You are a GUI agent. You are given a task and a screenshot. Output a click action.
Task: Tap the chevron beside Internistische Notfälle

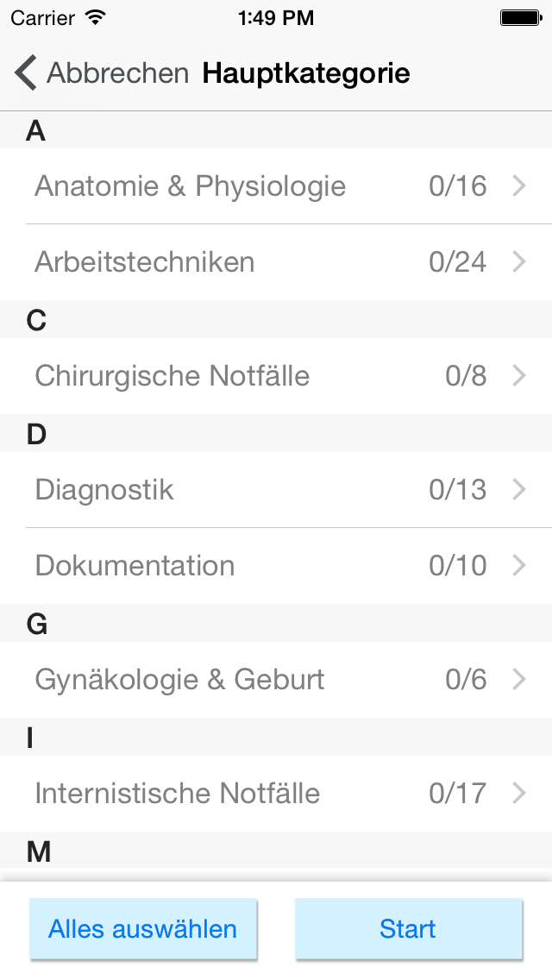(x=518, y=793)
